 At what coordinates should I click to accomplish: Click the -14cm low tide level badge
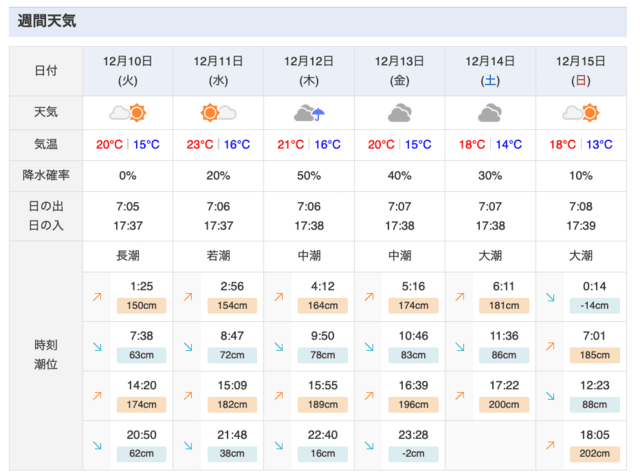point(595,306)
